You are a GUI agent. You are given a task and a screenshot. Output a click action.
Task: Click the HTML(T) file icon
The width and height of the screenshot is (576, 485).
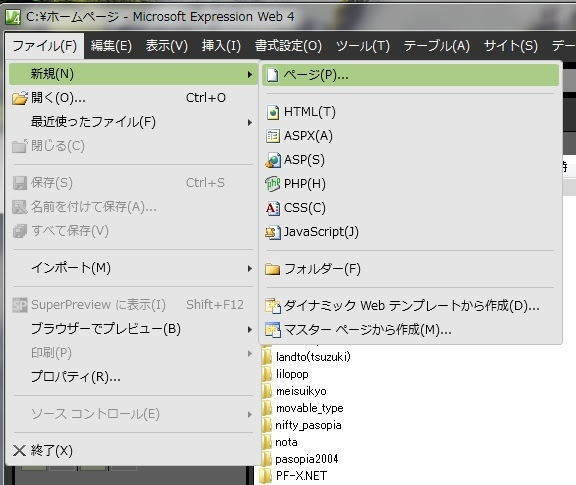[273, 112]
